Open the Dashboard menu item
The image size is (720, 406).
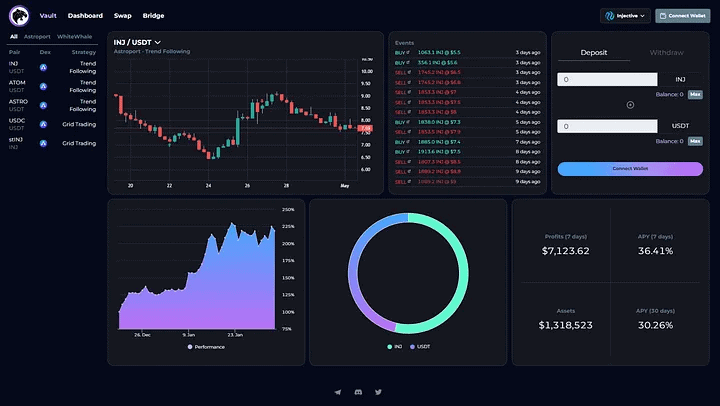[x=85, y=16]
